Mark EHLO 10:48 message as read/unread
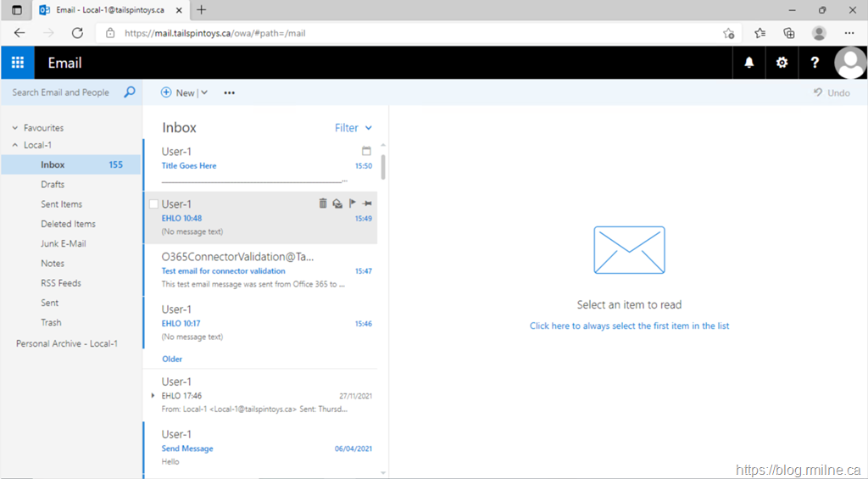This screenshot has width=868, height=479. click(337, 203)
